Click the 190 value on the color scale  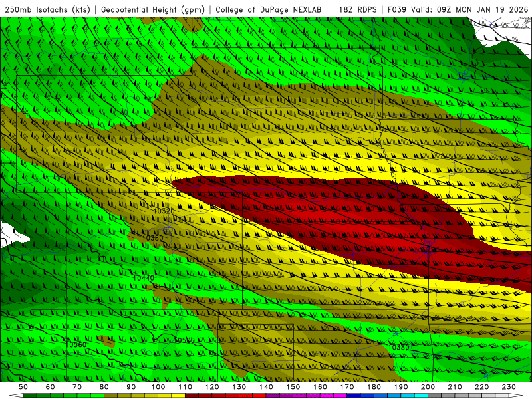click(402, 387)
